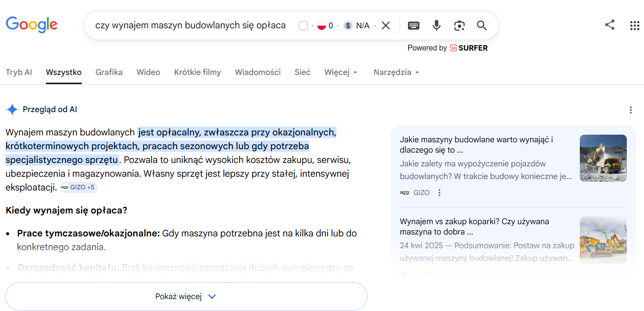The height and width of the screenshot is (311, 644).
Task: Open the Narzędzia dropdown
Action: [396, 72]
